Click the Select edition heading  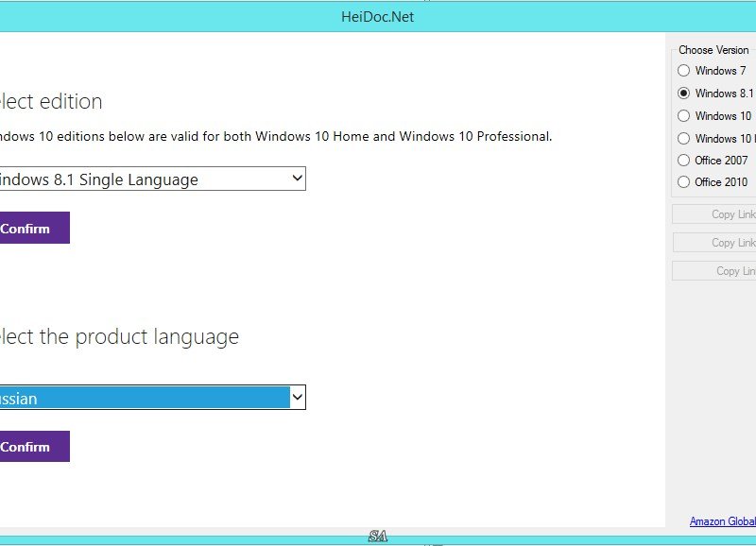point(51,102)
